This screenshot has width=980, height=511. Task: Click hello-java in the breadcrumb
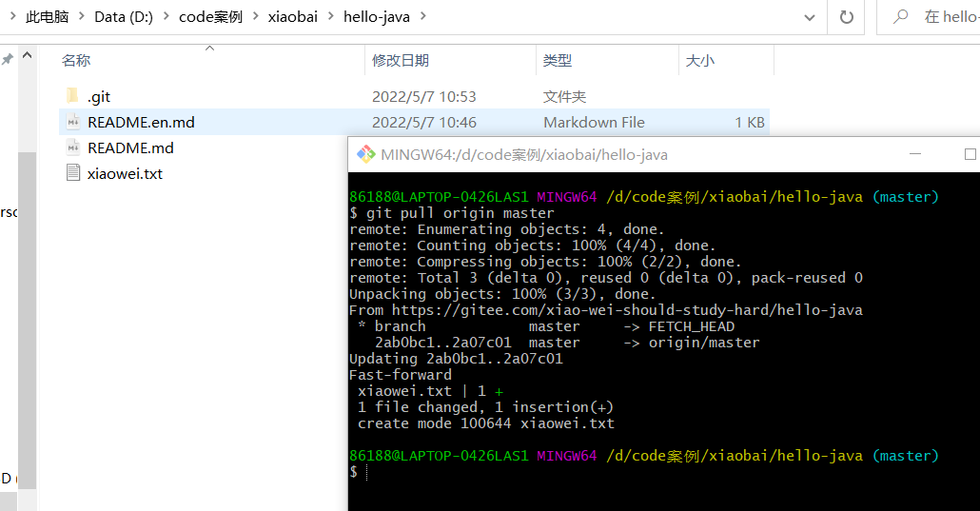[x=377, y=17]
